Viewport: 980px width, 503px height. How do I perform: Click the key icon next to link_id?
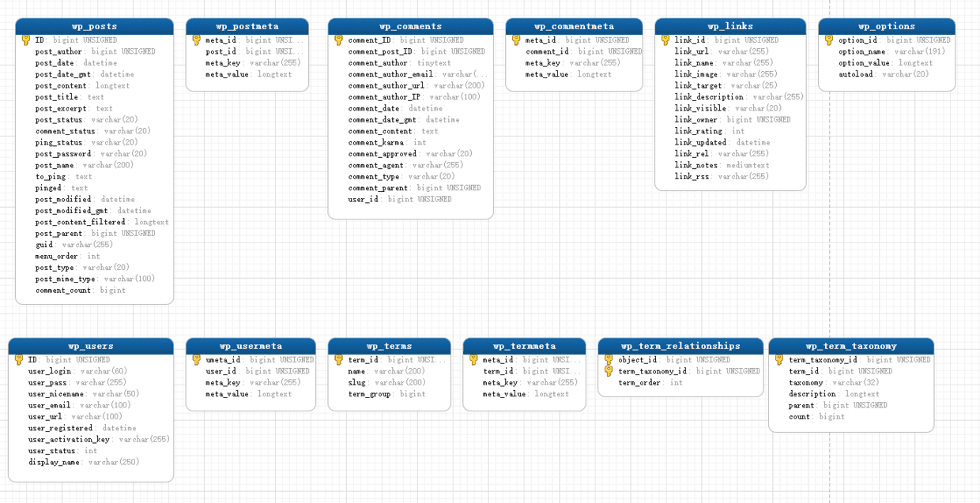pyautogui.click(x=665, y=40)
